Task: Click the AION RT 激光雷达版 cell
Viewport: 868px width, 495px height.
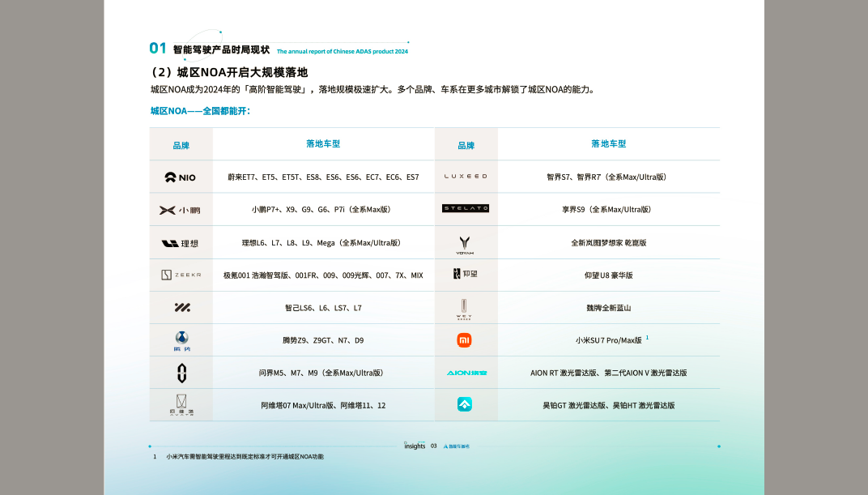Action: 608,373
